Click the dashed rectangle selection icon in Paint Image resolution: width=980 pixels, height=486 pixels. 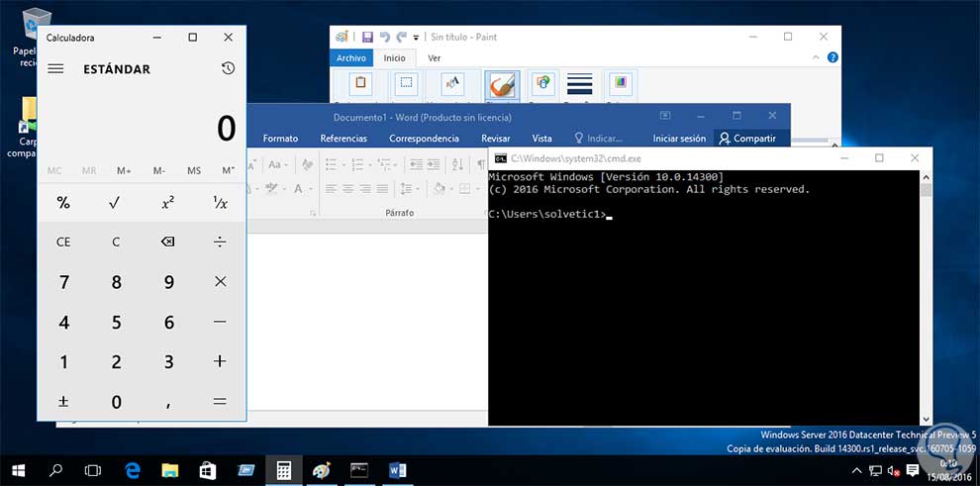coord(406,83)
